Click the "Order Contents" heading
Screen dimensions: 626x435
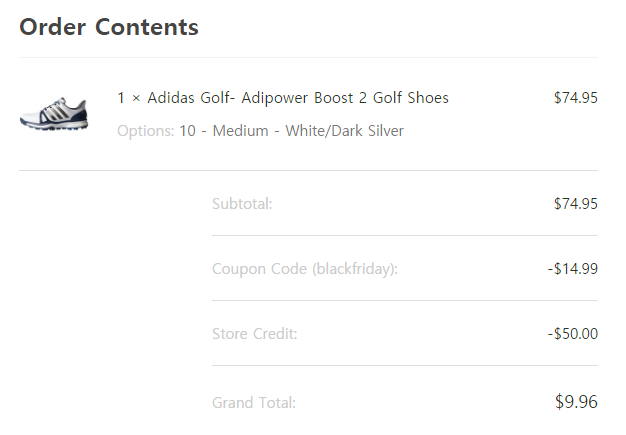pos(109,27)
